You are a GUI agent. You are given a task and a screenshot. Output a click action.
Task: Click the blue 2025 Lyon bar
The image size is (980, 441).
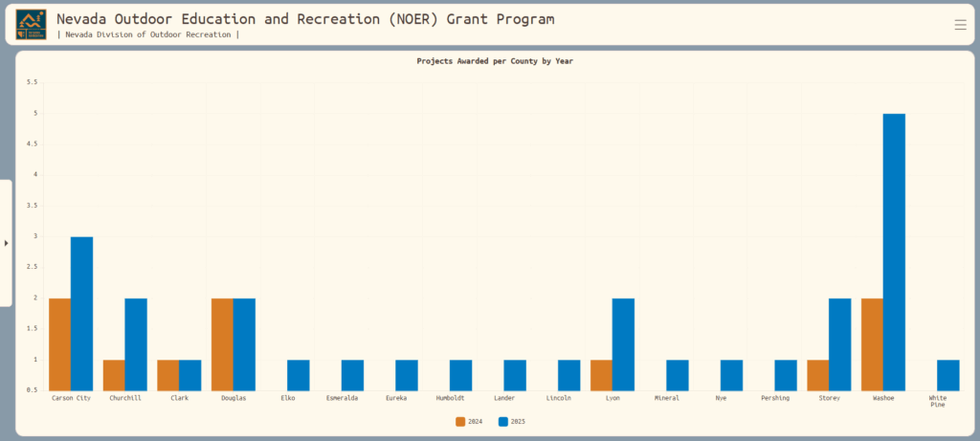click(x=623, y=344)
